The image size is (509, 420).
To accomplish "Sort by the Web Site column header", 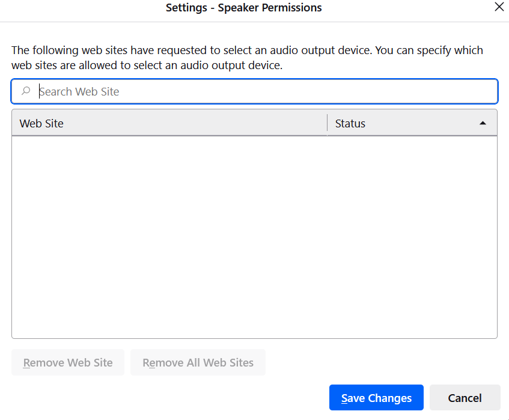I will click(x=41, y=123).
